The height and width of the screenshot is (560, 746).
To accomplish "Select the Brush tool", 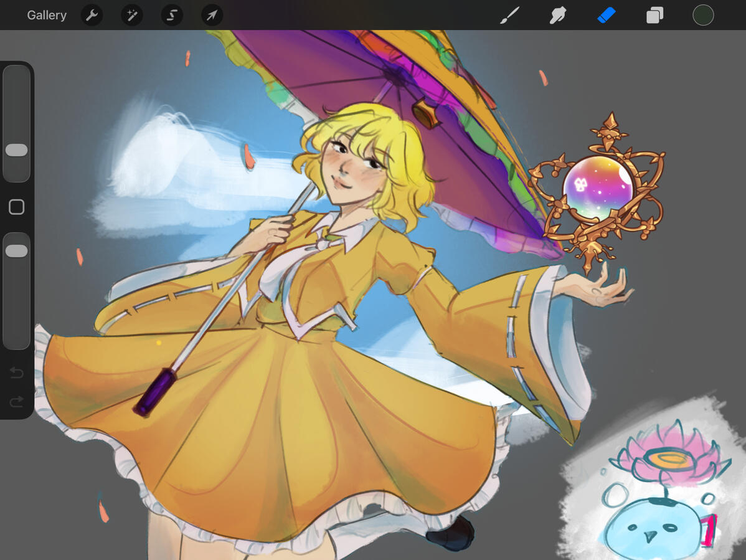I will pos(509,15).
